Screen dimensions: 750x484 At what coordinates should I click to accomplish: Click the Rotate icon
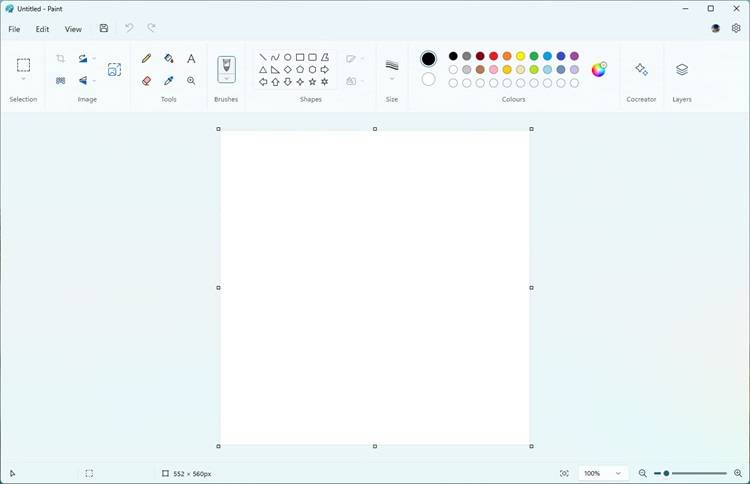click(83, 58)
